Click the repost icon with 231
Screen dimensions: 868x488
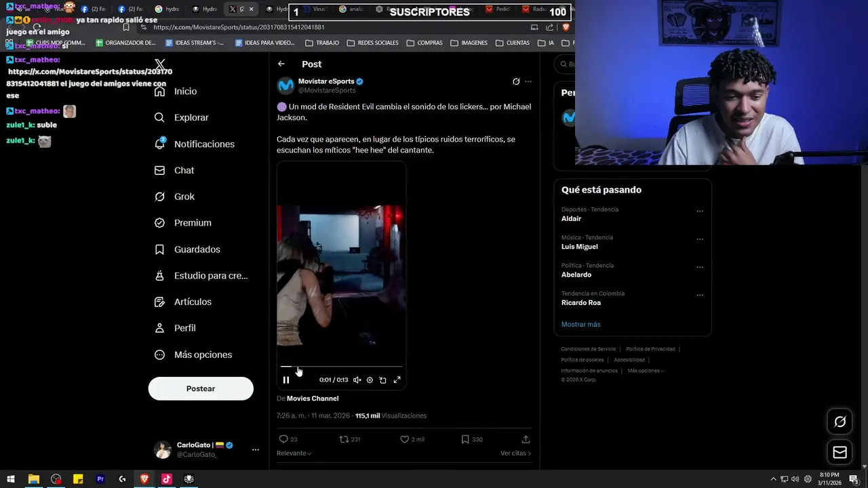344,439
